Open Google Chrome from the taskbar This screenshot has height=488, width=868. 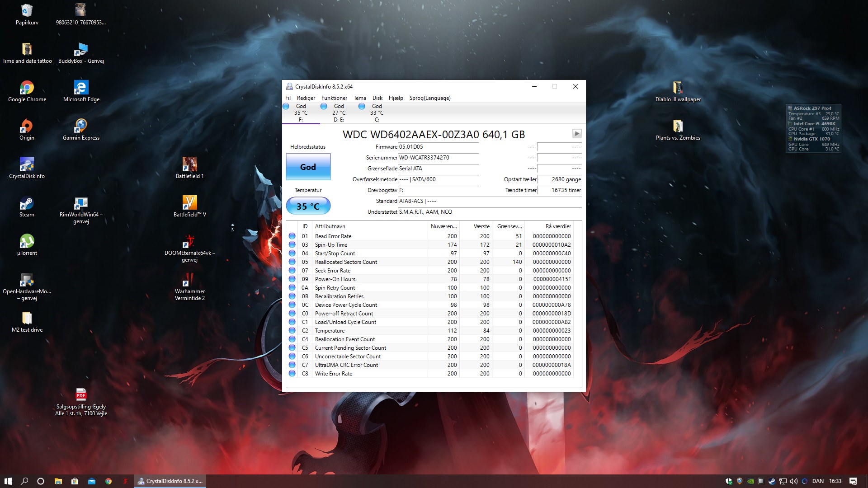coord(108,481)
